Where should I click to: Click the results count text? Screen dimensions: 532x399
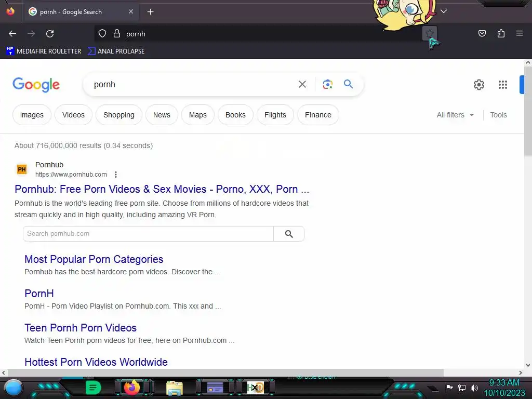pyautogui.click(x=84, y=145)
